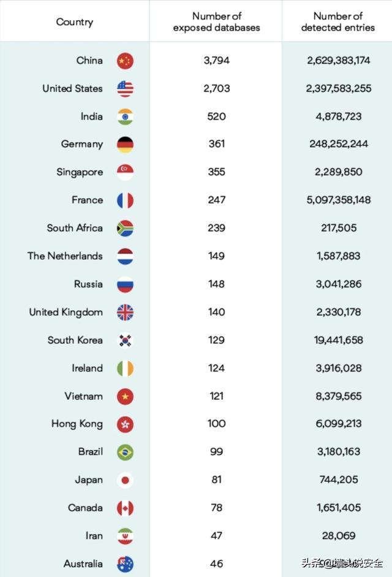Click the South Korea flag icon
The image size is (392, 577).
pyautogui.click(x=125, y=340)
